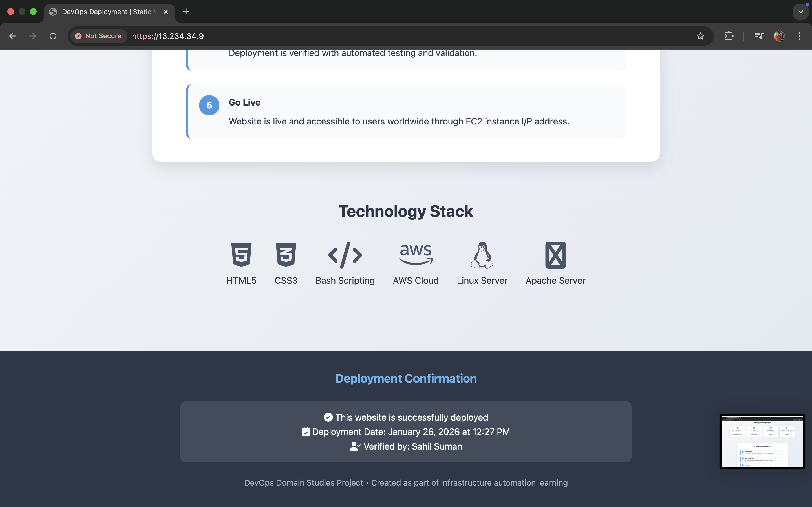Viewport: 812px width, 507px height.
Task: Click the Apache Server icon
Action: 555,255
